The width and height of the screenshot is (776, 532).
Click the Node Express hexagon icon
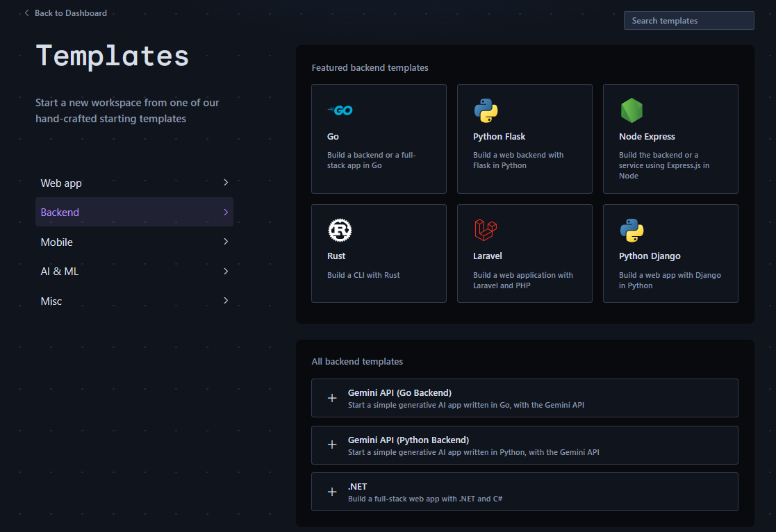(631, 110)
